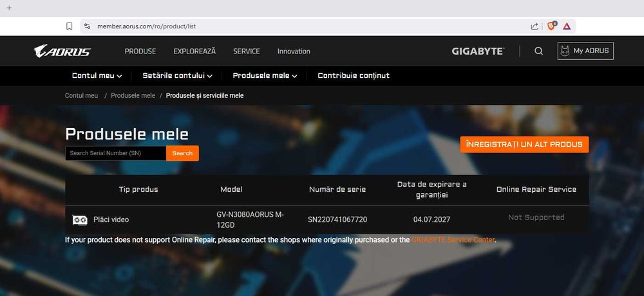Viewport: 644px width, 296px height.
Task: Open GIGABYTE Service Center link
Action: point(453,240)
